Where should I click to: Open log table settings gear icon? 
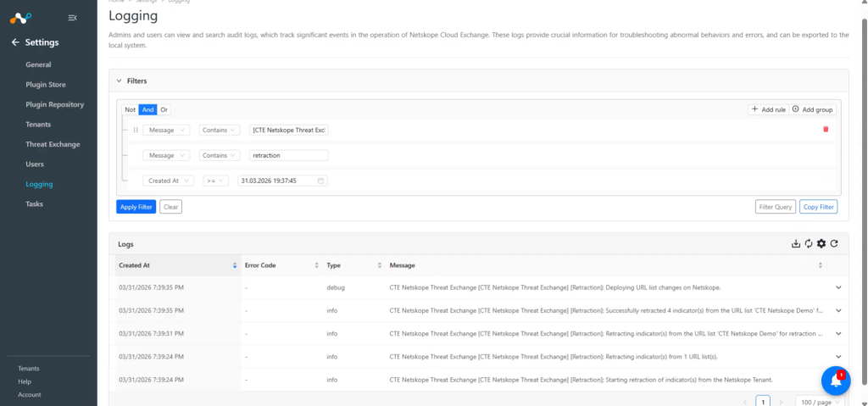pos(821,244)
